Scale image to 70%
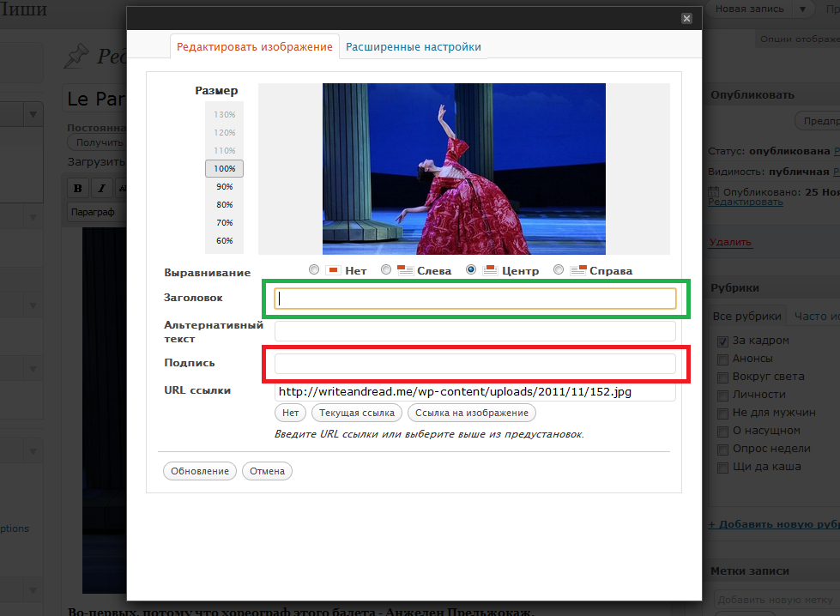The height and width of the screenshot is (616, 840). [x=225, y=223]
